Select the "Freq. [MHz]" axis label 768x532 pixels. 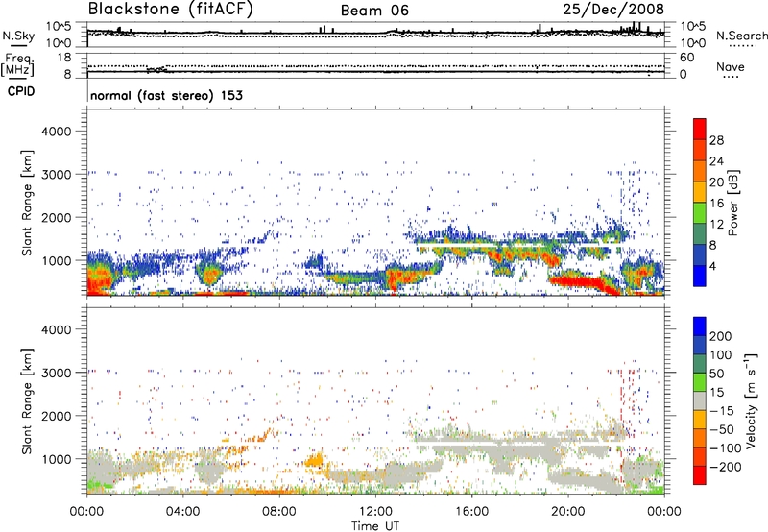(x=17, y=64)
